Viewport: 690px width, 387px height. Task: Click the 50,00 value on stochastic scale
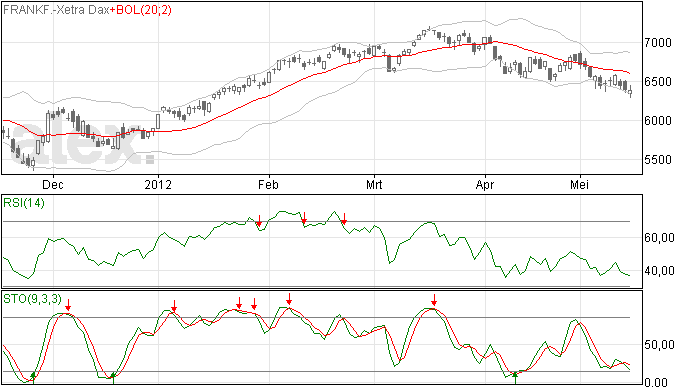[x=660, y=345]
